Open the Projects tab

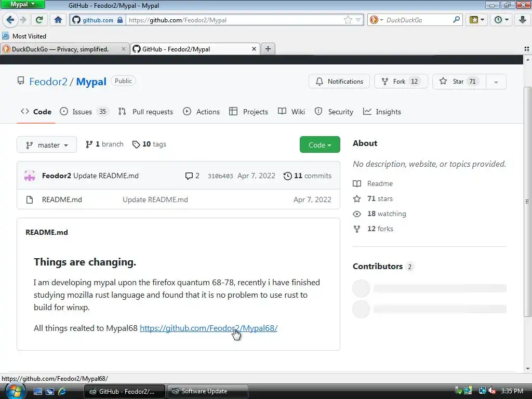tap(248, 112)
